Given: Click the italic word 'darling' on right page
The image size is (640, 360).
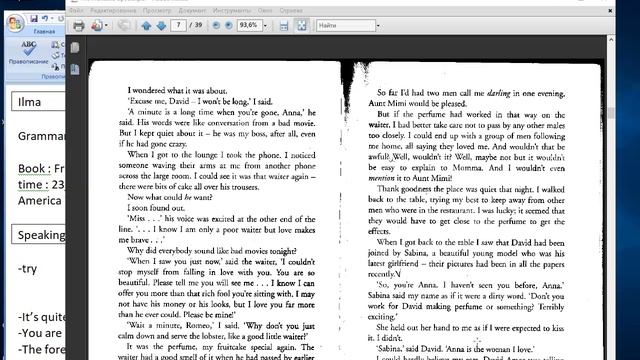Looking at the screenshot, I should 498,93.
